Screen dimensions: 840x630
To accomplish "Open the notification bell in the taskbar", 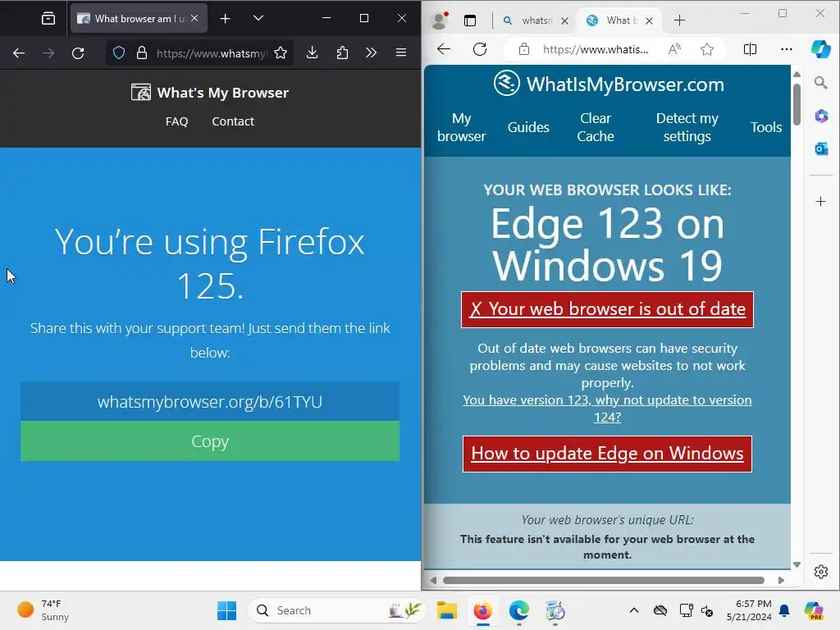I will pos(784,610).
